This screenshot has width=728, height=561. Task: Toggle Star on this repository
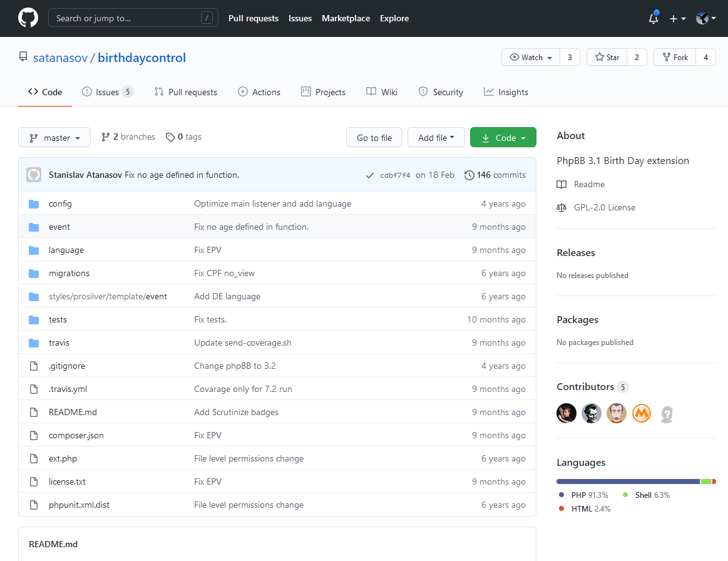607,58
